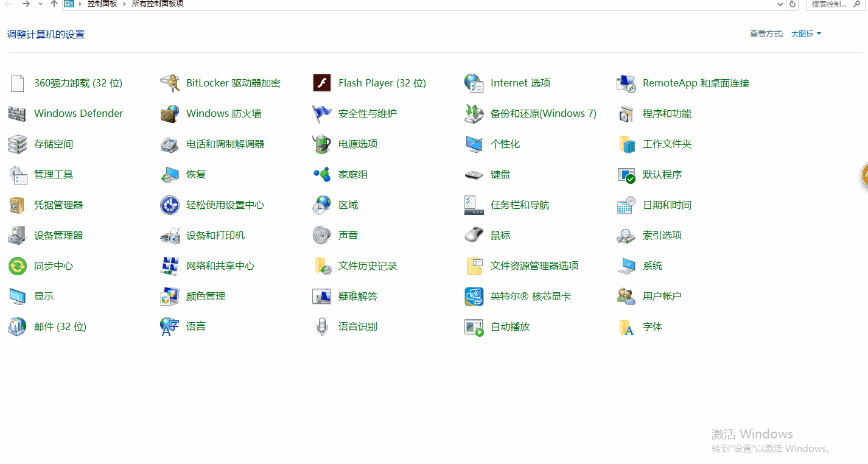Open the recent locations dropdown arrow
Image resolution: width=868 pixels, height=464 pixels.
tap(40, 4)
